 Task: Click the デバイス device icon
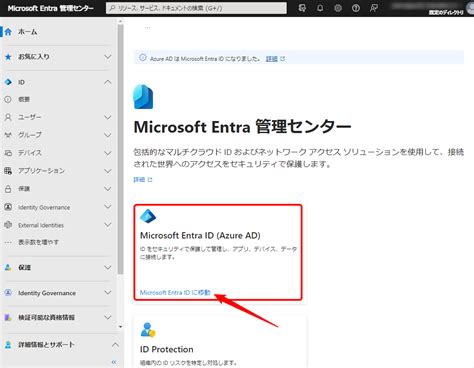(8, 153)
